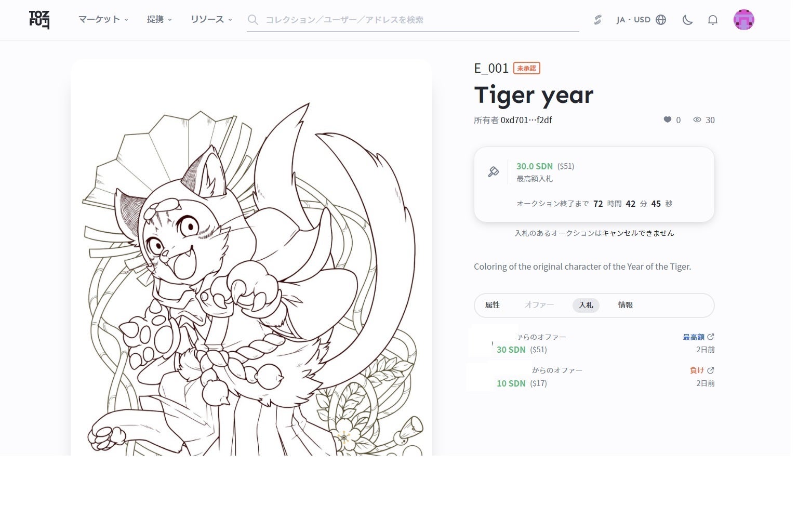Click the globe language icon
Viewport: 798px width, 532px height.
click(661, 20)
